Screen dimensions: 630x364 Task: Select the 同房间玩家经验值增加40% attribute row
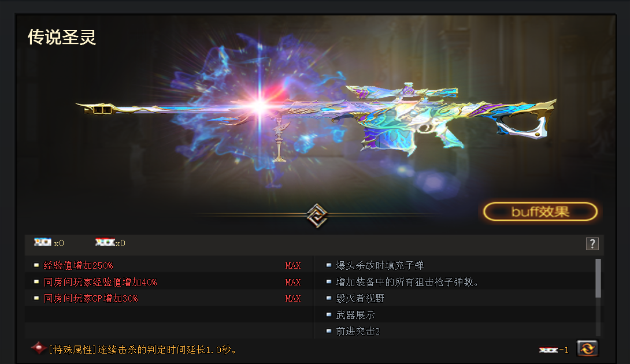[x=169, y=282]
